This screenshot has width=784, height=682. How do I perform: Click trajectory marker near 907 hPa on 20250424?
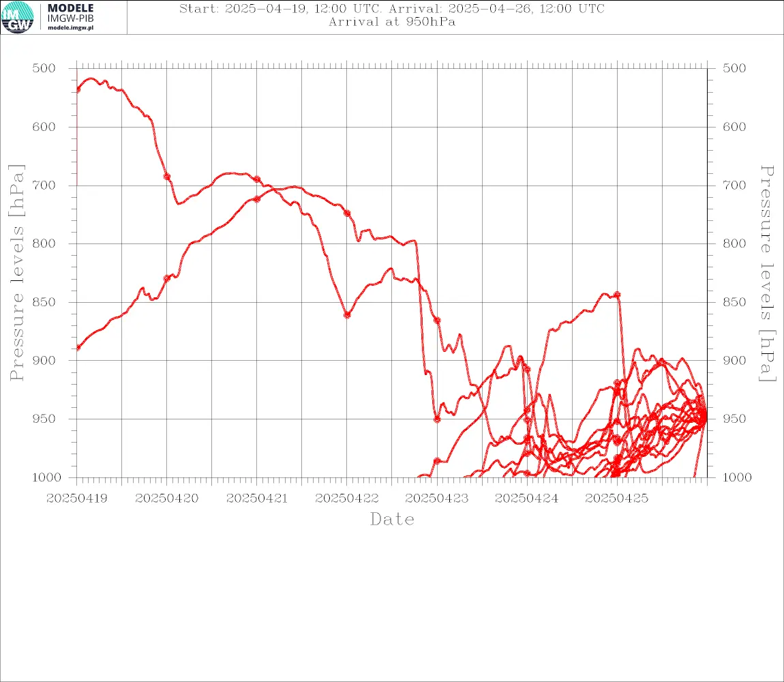click(x=527, y=369)
